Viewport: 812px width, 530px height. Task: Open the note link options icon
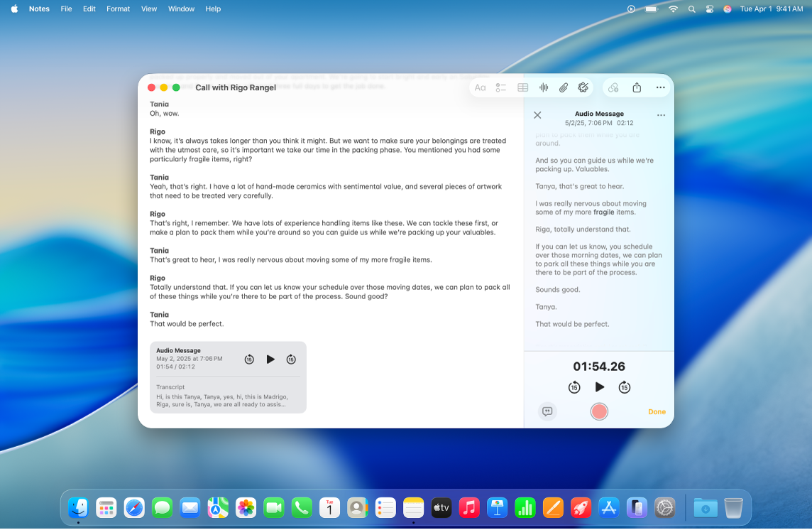tap(613, 87)
